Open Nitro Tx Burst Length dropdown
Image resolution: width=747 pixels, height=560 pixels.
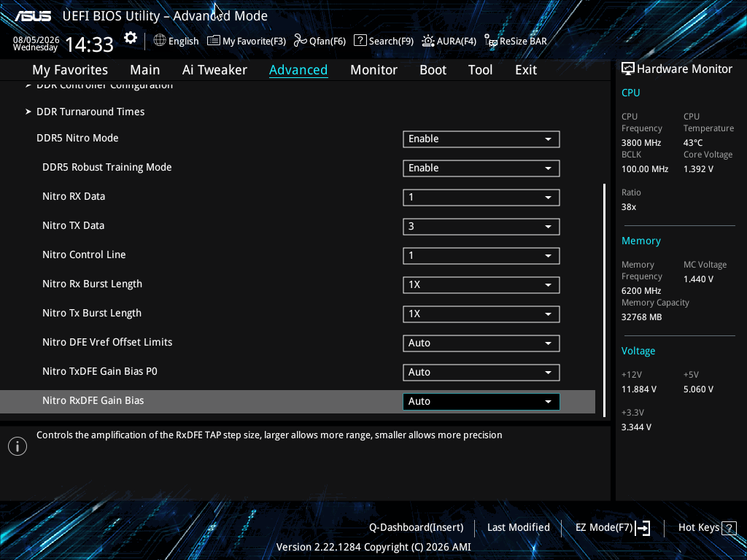coord(481,314)
